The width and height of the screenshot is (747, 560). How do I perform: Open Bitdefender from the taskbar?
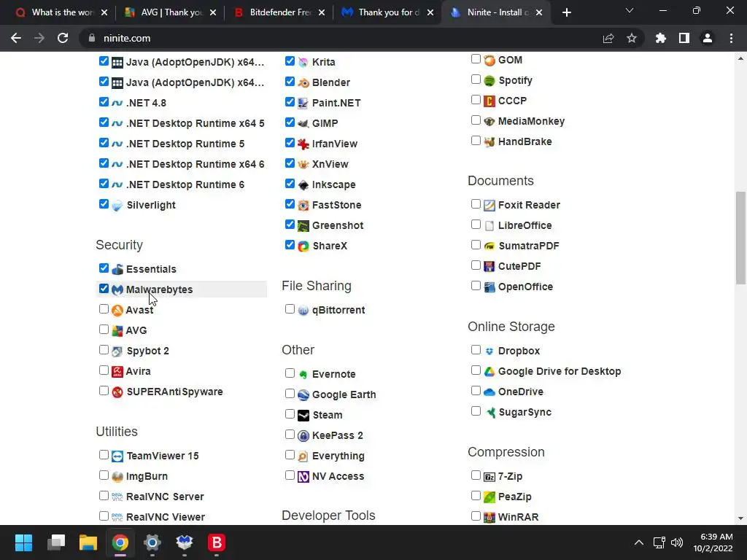[x=216, y=542]
